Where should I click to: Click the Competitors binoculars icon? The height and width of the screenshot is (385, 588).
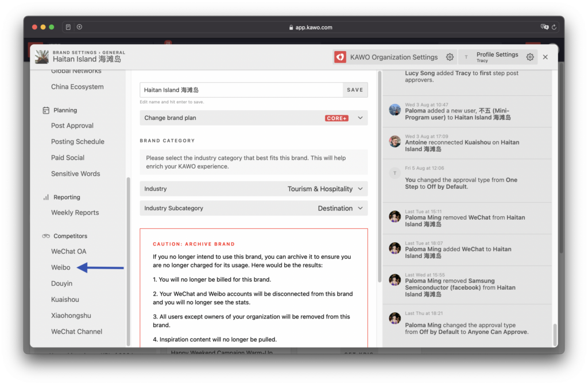[46, 236]
